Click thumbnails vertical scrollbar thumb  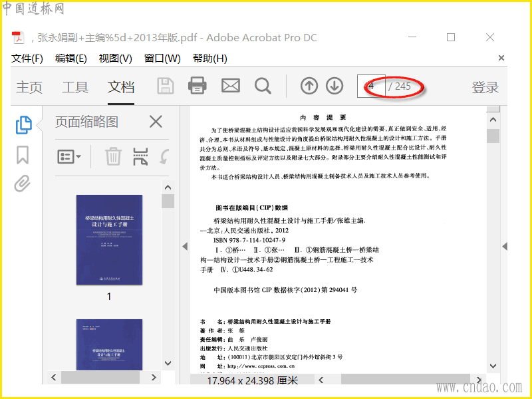[168, 201]
